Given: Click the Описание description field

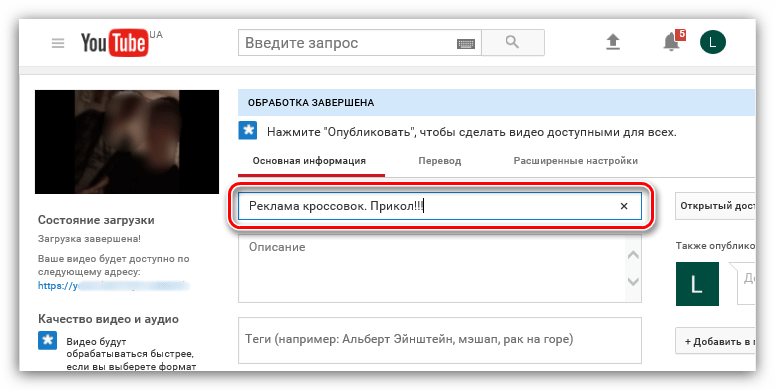Looking at the screenshot, I should click(x=432, y=269).
